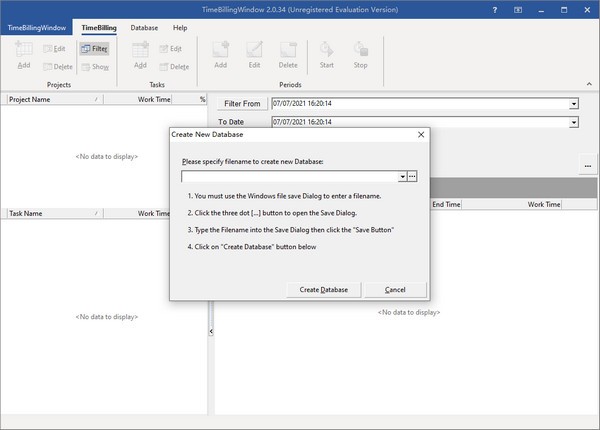Click the Create Database button

coord(323,290)
